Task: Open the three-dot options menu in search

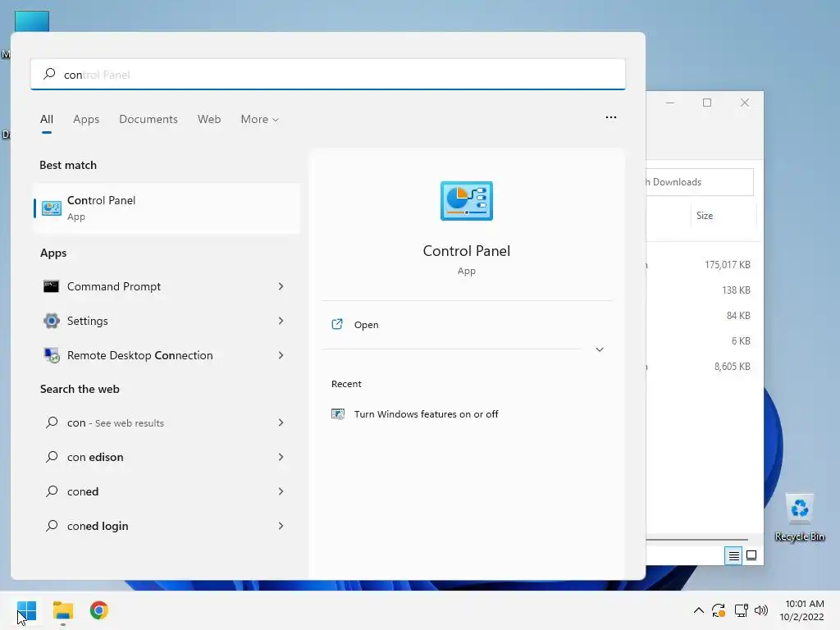Action: point(610,117)
